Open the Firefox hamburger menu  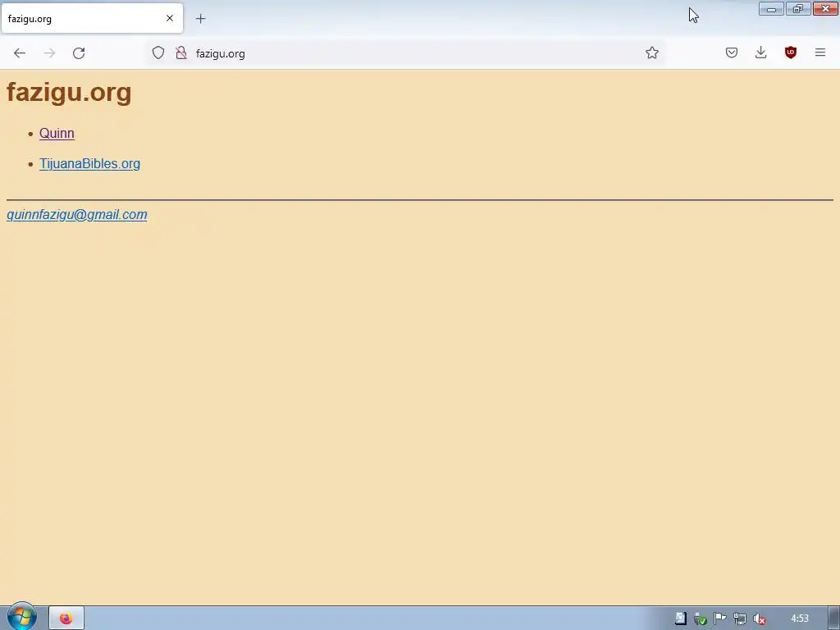[820, 52]
